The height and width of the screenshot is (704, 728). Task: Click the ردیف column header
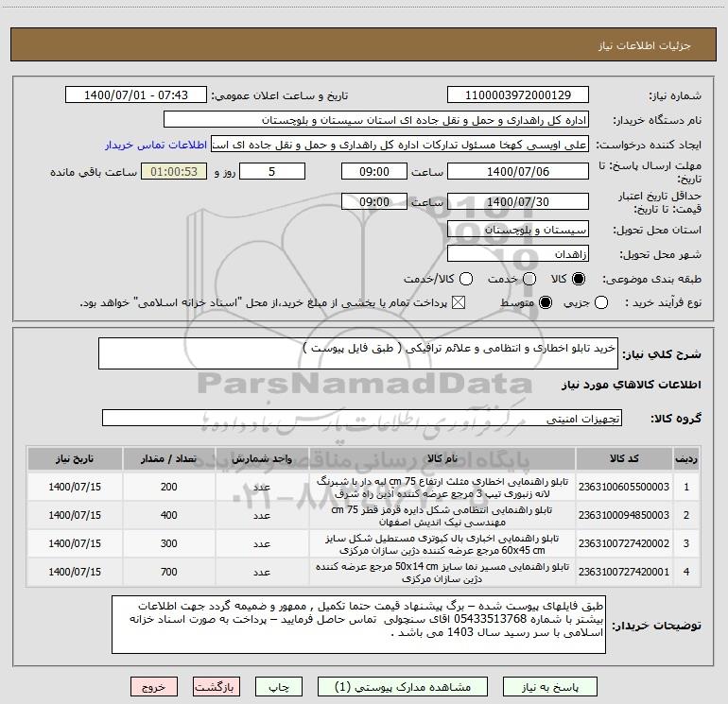[686, 458]
